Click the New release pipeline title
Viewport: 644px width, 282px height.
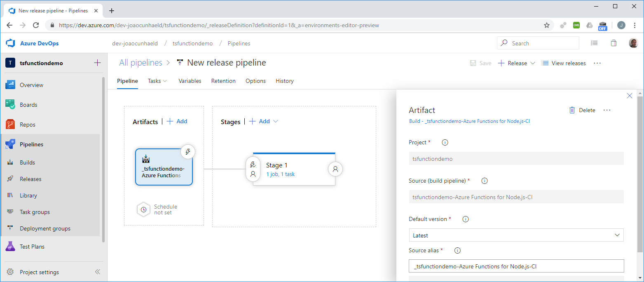coord(227,63)
